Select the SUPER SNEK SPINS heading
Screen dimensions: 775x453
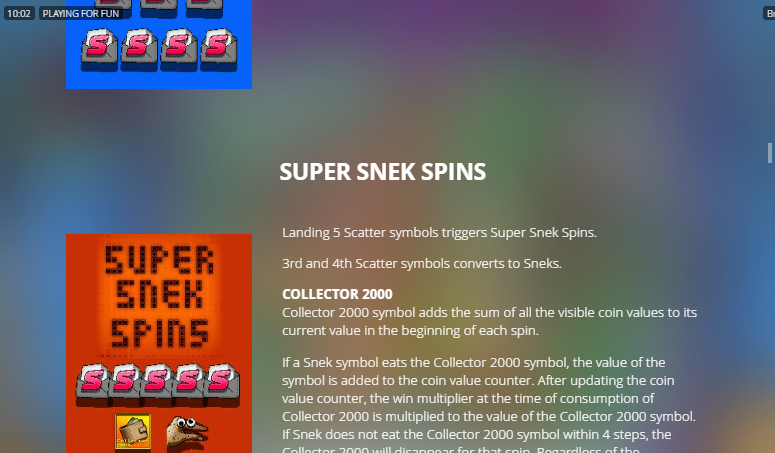tap(383, 171)
